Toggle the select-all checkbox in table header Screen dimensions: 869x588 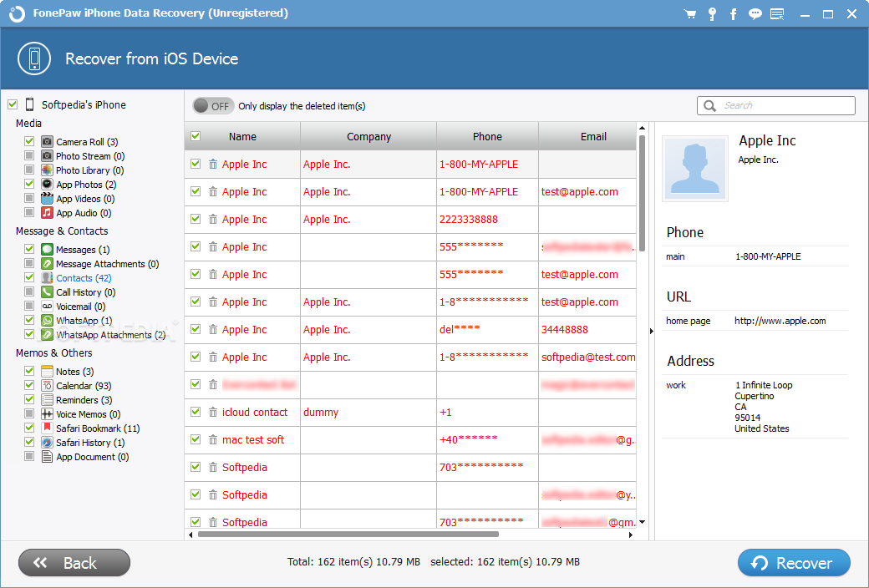coord(196,136)
